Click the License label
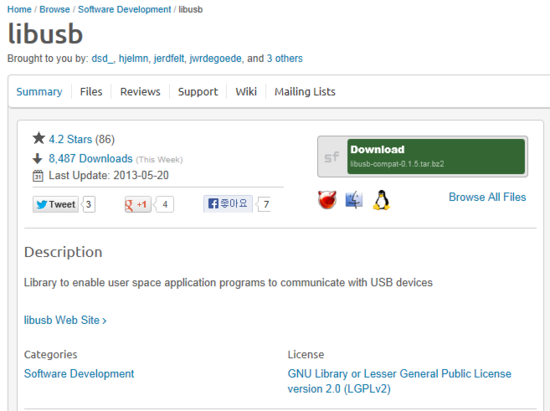The image size is (550, 411). (x=306, y=355)
